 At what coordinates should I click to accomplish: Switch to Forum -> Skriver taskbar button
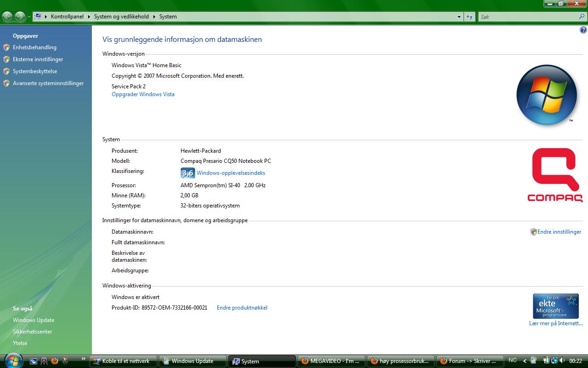click(469, 361)
